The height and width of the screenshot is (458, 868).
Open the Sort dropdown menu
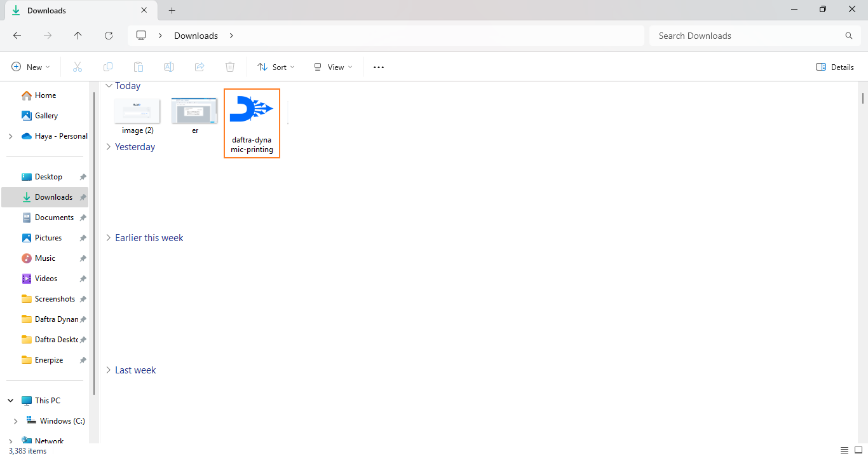[276, 67]
